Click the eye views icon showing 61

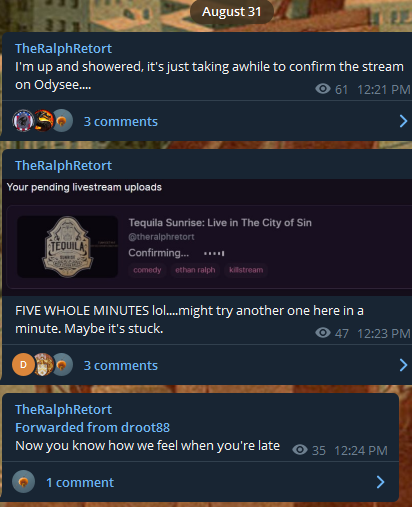point(323,89)
